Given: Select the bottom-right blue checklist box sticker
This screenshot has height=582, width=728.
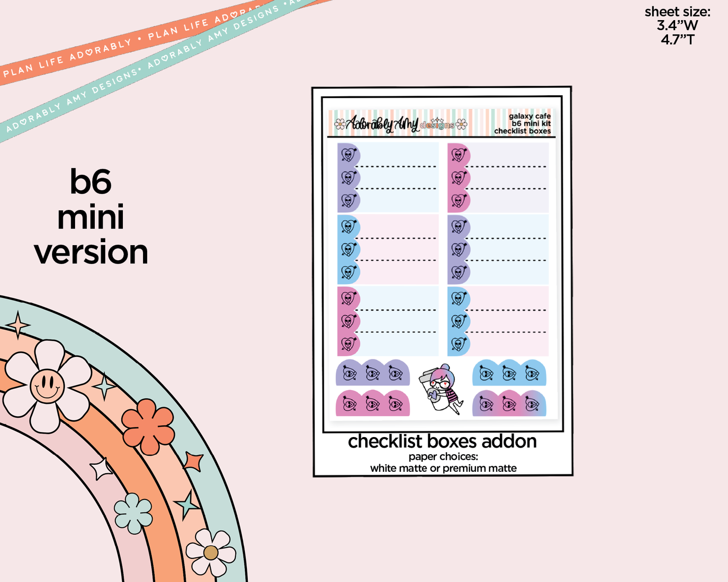Looking at the screenshot, I should 498,321.
